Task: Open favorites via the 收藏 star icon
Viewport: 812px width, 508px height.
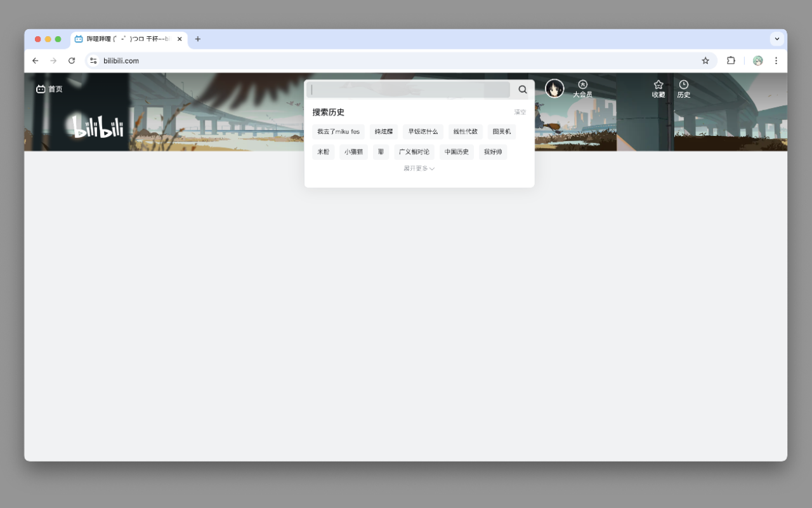Action: click(658, 88)
